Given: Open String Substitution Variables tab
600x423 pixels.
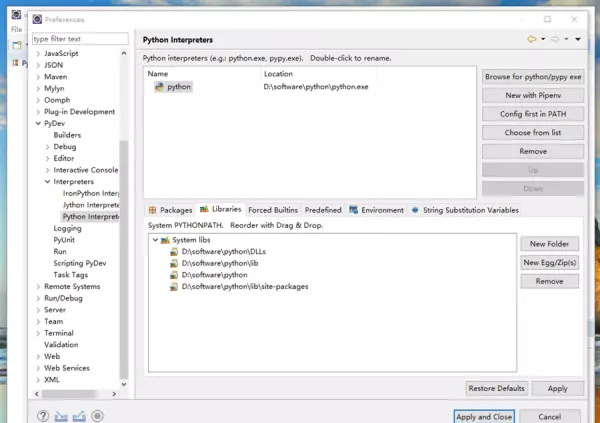Looking at the screenshot, I should tap(465, 210).
